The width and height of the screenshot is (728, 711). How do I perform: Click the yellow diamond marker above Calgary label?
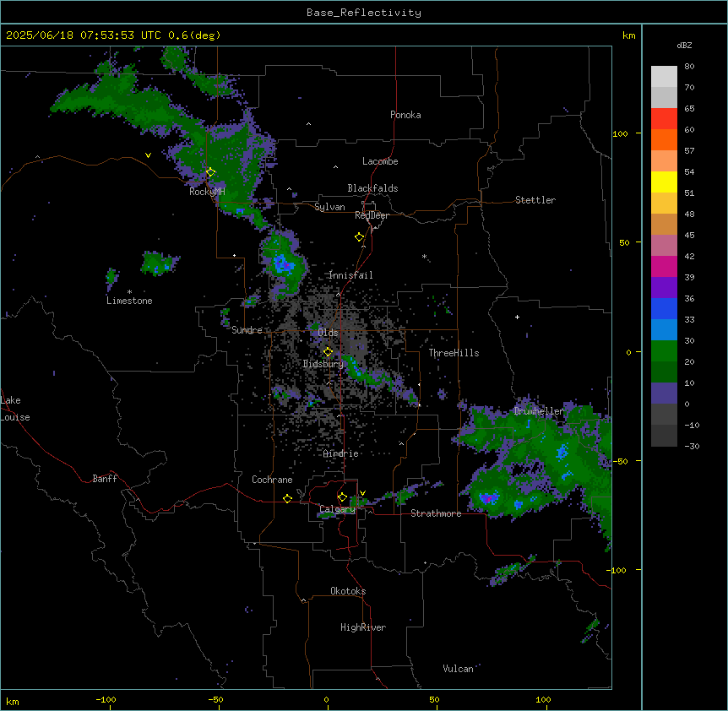click(342, 497)
